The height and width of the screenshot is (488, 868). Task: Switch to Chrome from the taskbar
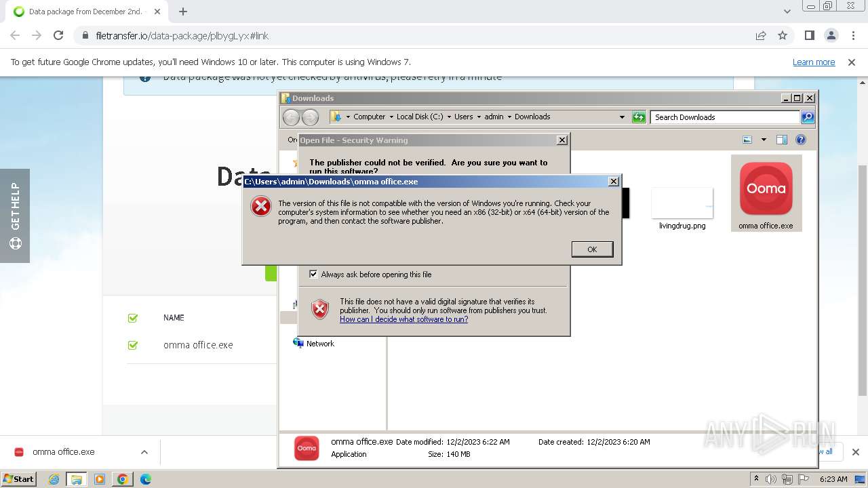click(123, 479)
